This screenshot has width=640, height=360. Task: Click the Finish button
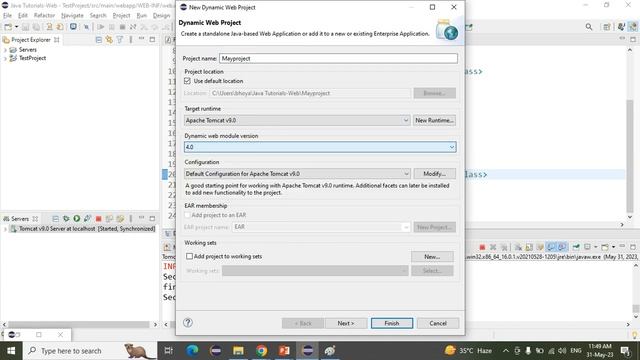click(392, 323)
